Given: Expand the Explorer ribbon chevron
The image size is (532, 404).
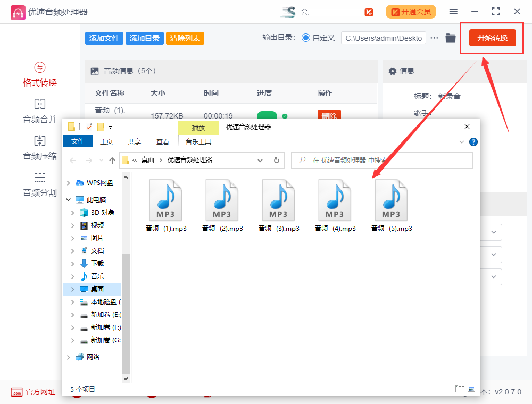Looking at the screenshot, I should coord(462,142).
